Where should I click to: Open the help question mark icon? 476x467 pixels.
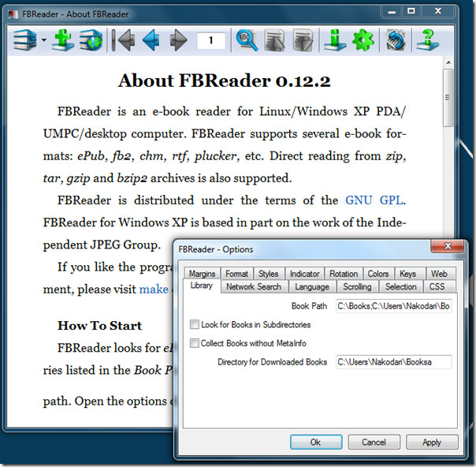[x=428, y=39]
